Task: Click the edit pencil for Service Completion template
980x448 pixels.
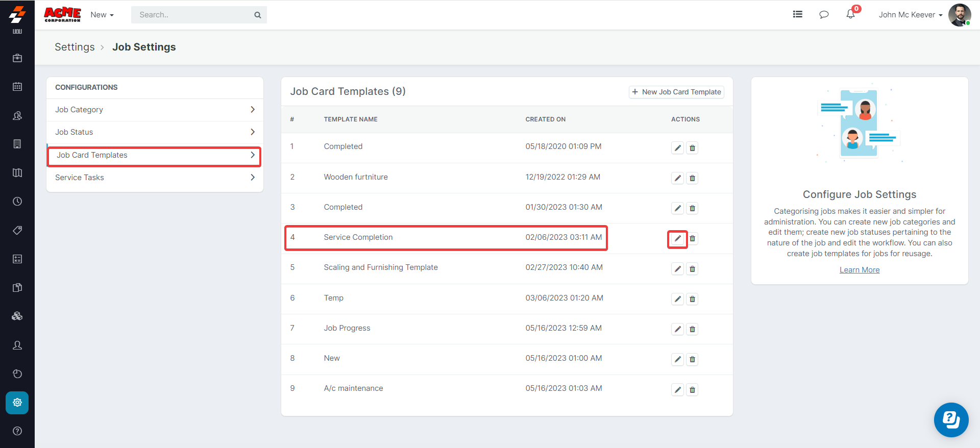Action: (677, 239)
